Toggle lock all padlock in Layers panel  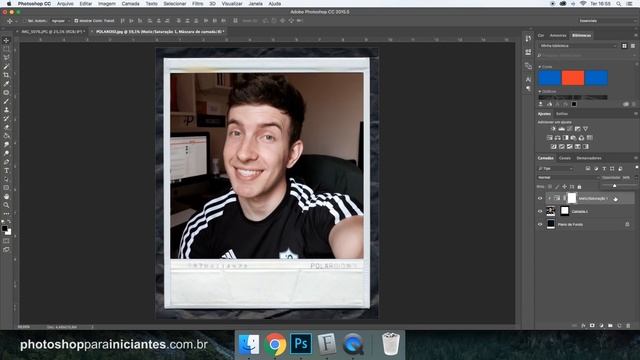click(x=579, y=187)
